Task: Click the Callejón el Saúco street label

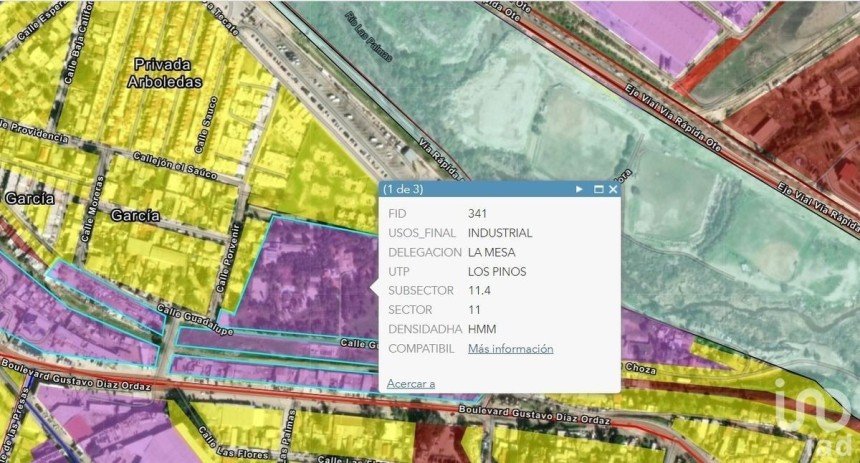Action: [x=175, y=166]
